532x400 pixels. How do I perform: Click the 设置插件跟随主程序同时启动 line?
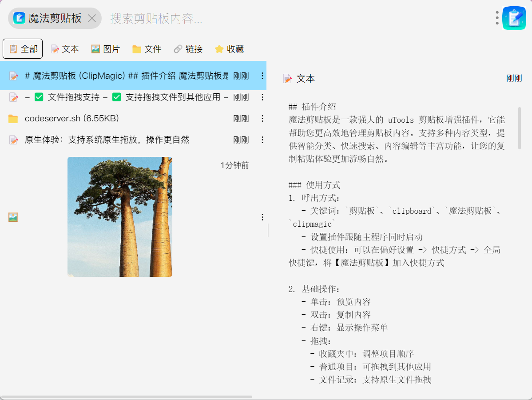[x=362, y=237]
